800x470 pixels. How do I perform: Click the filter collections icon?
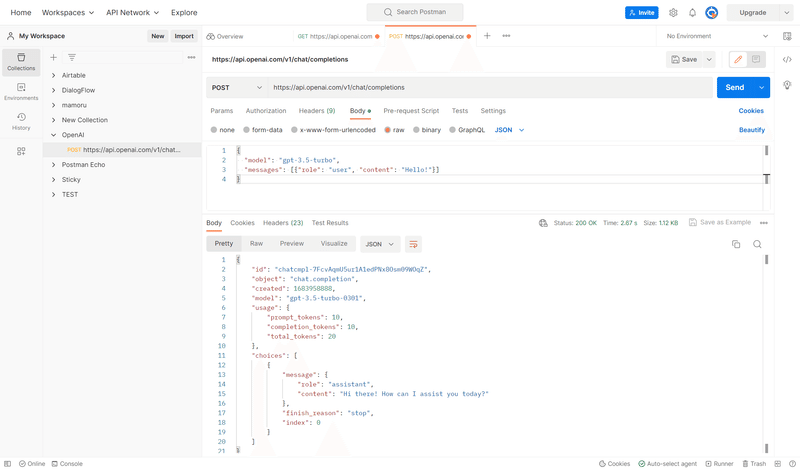click(x=72, y=58)
